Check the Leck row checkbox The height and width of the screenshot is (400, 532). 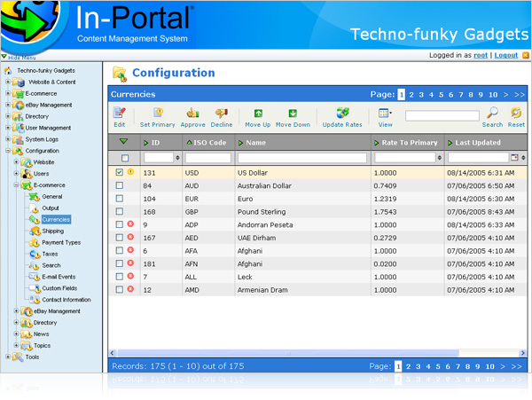point(119,277)
